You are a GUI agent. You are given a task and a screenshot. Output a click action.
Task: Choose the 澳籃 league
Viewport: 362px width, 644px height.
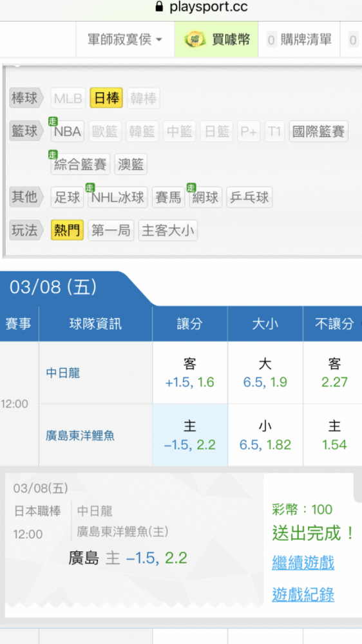pyautogui.click(x=131, y=164)
